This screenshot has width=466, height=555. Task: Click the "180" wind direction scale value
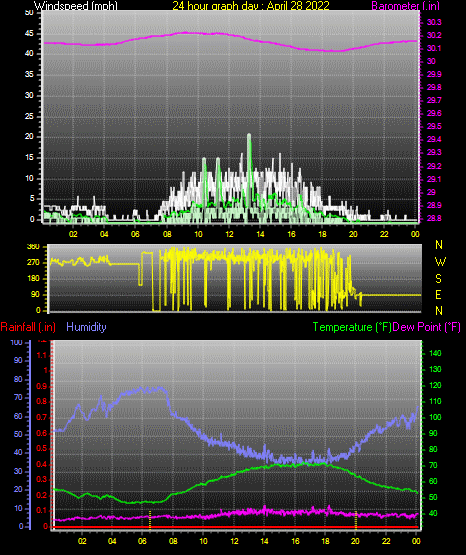33,279
